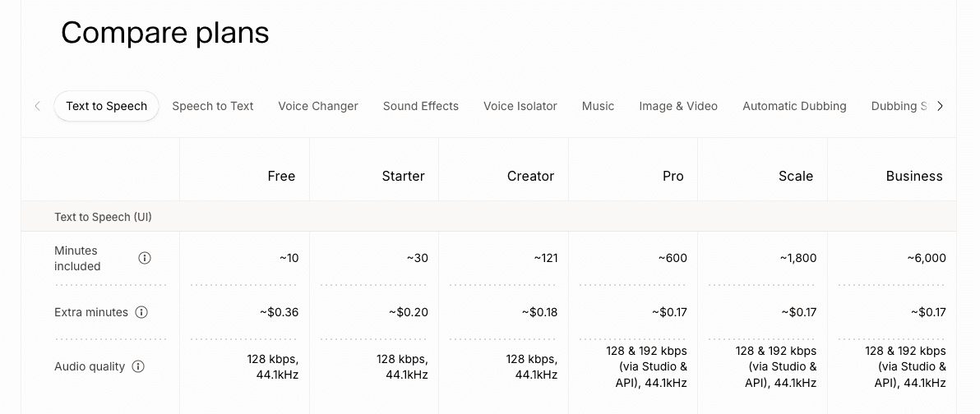Select the Voice Isolator tab
Screen dimensions: 980x414
[520, 106]
